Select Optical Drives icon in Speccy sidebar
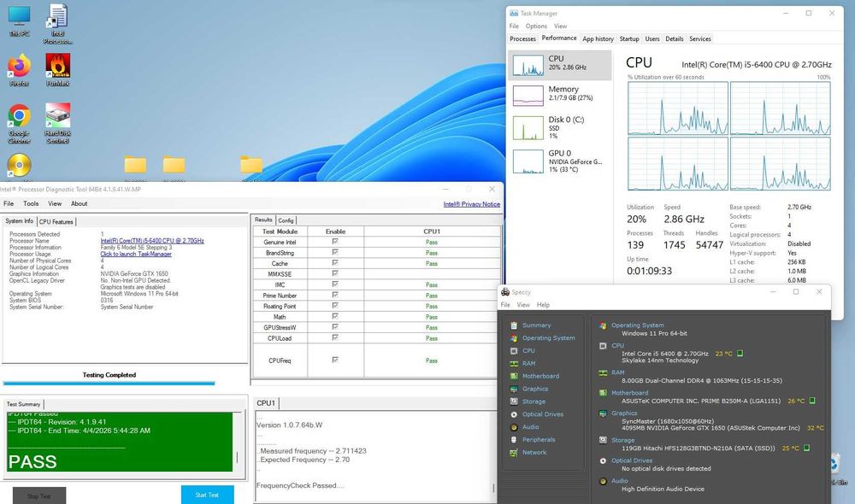 tap(514, 414)
